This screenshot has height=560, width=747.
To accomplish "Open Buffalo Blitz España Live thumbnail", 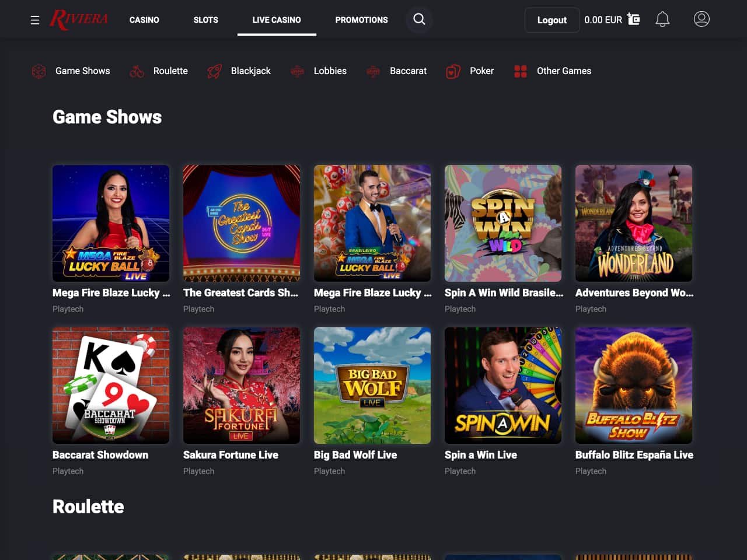I will pos(634,386).
